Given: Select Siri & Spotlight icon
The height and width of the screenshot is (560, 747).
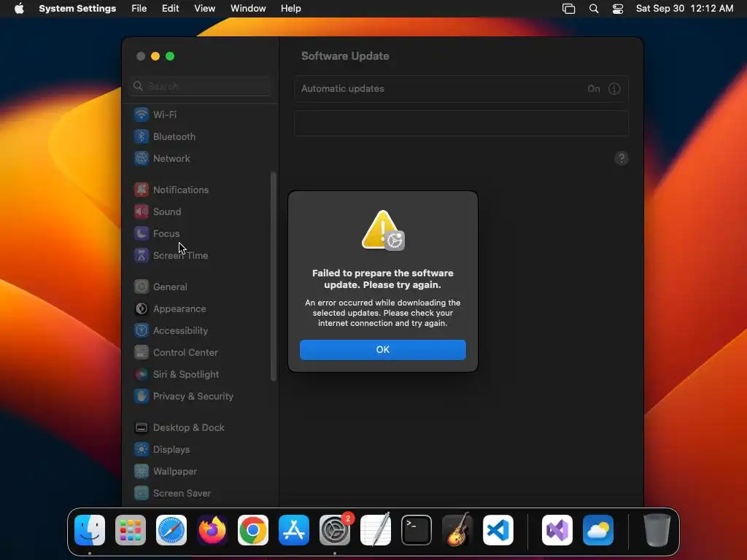Looking at the screenshot, I should point(141,375).
